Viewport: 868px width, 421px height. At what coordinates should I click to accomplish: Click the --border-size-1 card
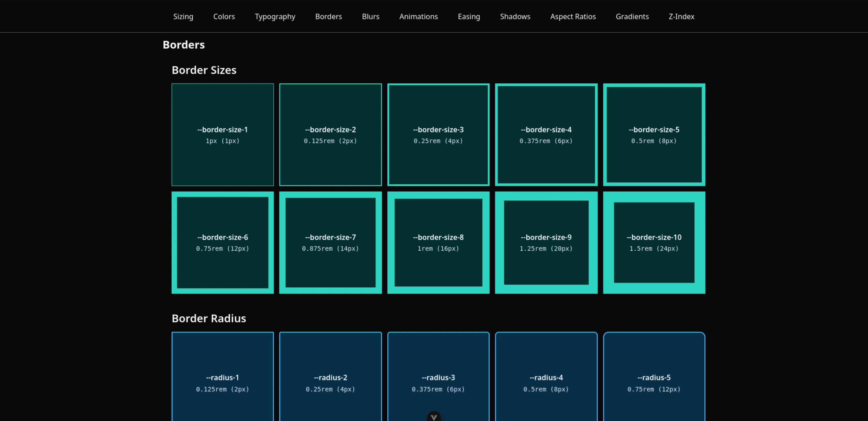click(223, 135)
